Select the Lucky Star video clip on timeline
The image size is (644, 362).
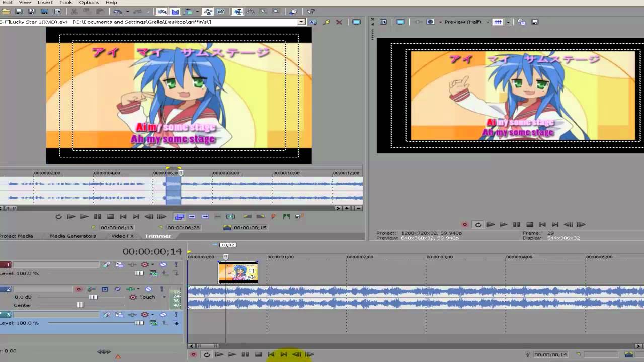pos(237,273)
